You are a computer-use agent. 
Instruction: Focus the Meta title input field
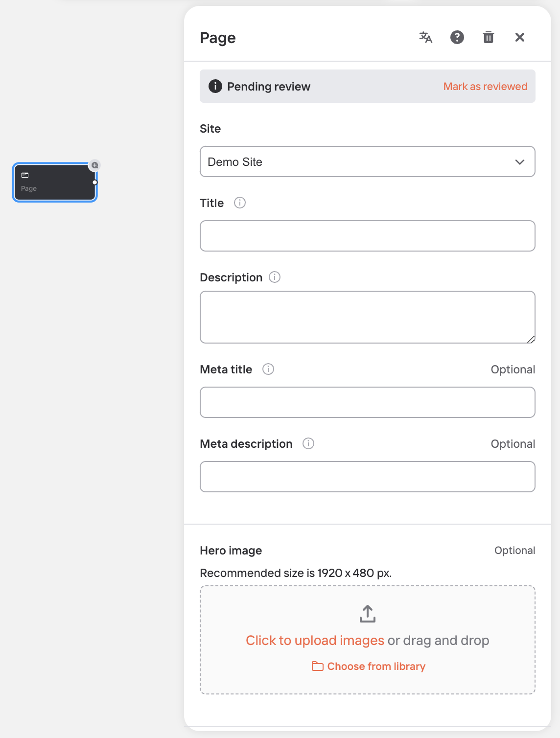click(x=368, y=402)
